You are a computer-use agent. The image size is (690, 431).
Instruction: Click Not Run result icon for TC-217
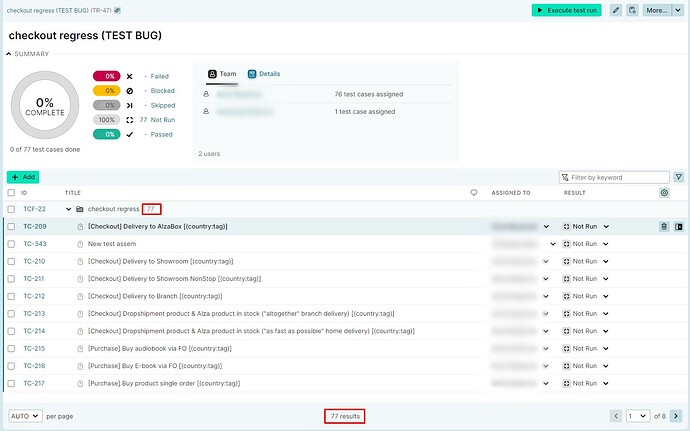pos(566,383)
